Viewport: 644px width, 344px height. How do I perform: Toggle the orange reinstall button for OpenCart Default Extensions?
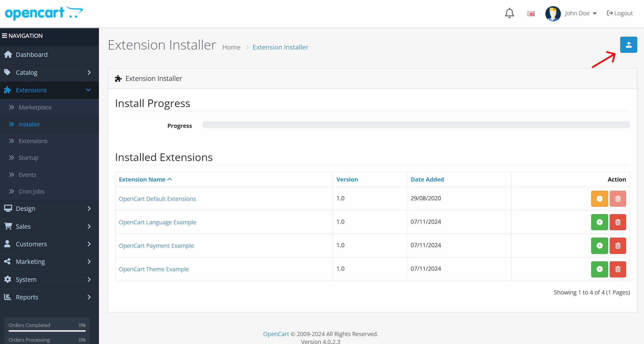(x=599, y=199)
